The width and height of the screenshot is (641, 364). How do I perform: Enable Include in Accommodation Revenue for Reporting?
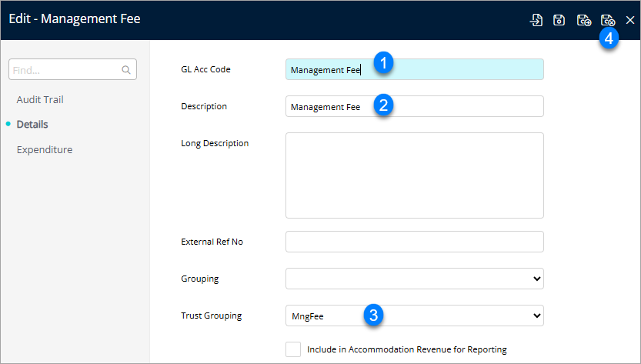293,349
